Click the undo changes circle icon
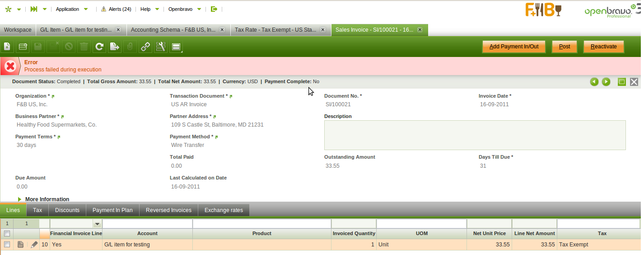The width and height of the screenshot is (644, 255). coord(69,47)
